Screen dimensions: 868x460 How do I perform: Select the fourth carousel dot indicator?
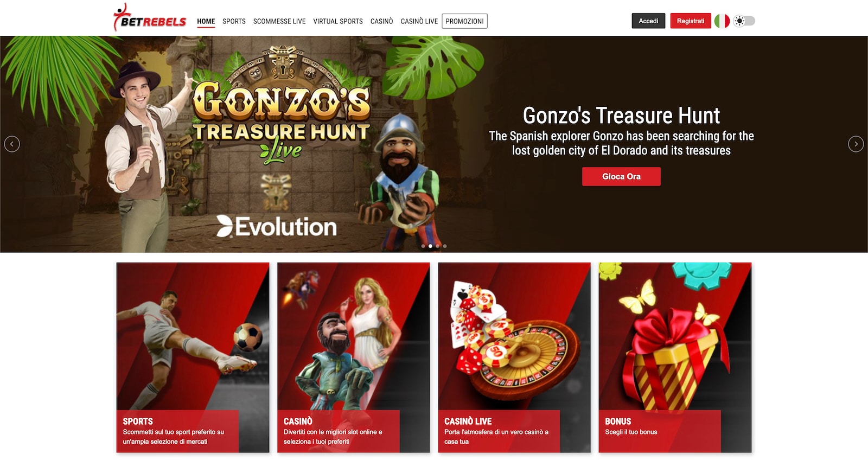click(x=445, y=246)
